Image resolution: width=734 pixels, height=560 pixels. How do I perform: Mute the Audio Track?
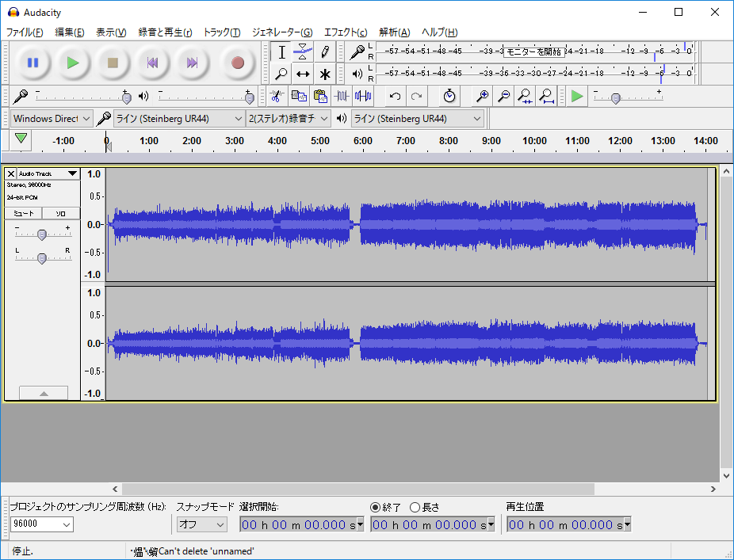click(x=24, y=213)
